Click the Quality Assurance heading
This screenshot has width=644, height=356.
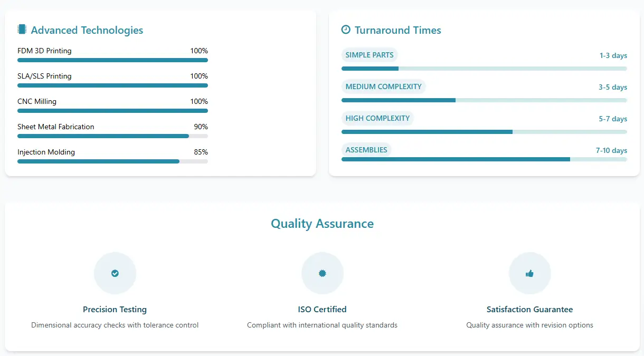point(322,224)
